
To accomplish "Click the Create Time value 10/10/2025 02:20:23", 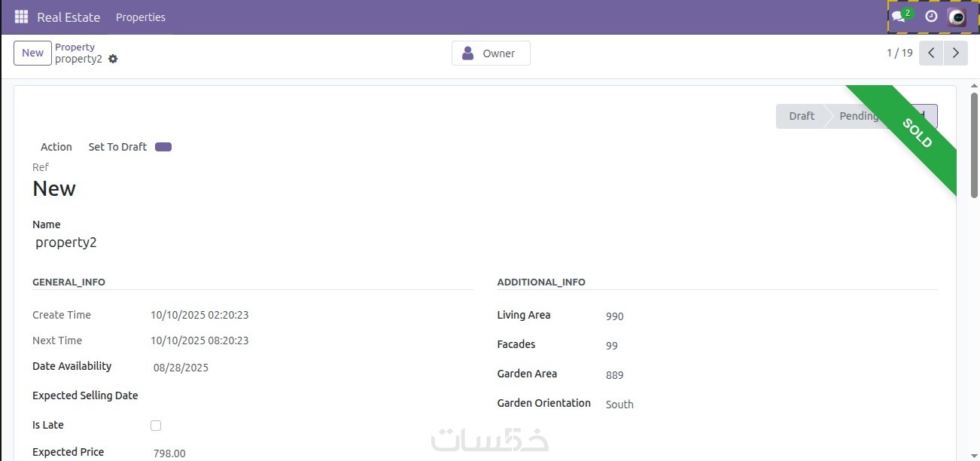I will [x=199, y=315].
